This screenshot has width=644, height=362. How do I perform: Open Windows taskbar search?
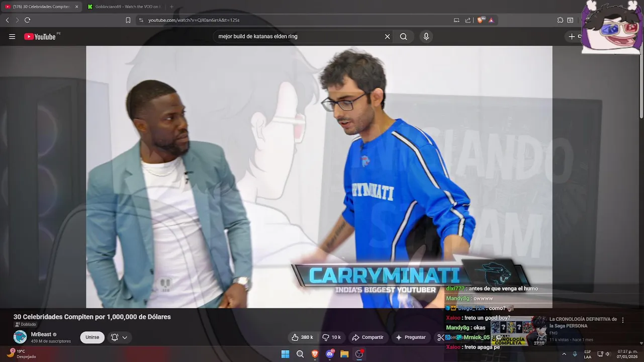pos(300,354)
